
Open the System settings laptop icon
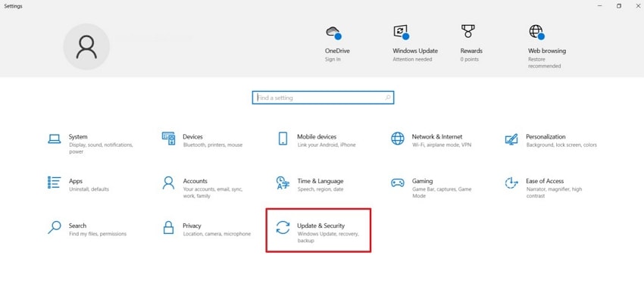[55, 139]
